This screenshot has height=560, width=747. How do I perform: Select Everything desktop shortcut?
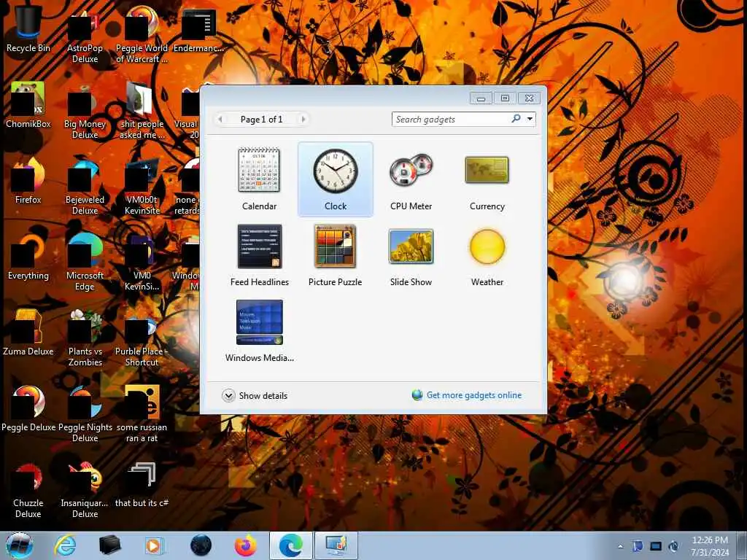pyautogui.click(x=28, y=257)
